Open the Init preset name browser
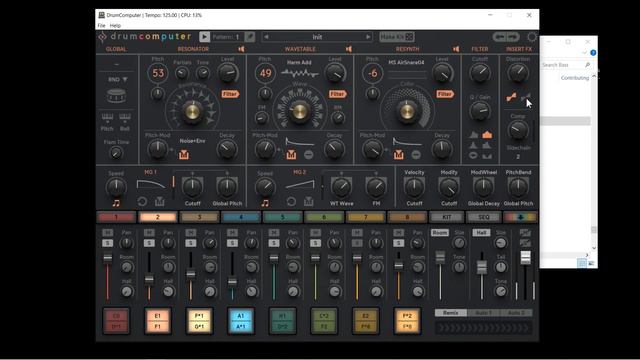The width and height of the screenshot is (640, 360). (317, 37)
